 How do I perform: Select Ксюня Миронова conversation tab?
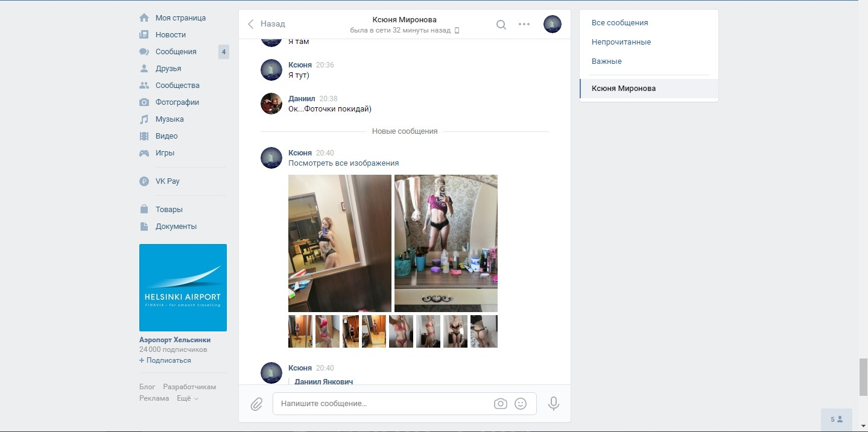pyautogui.click(x=649, y=89)
